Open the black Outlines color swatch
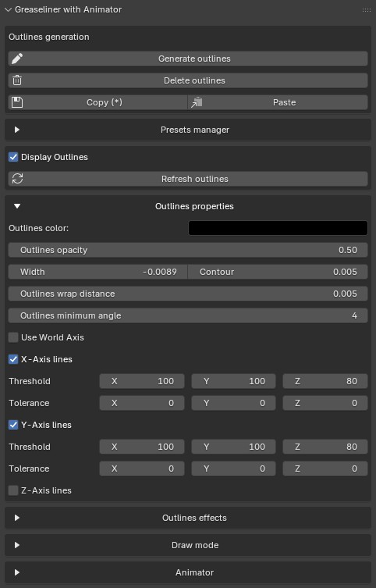This screenshot has width=376, height=588. coord(278,228)
